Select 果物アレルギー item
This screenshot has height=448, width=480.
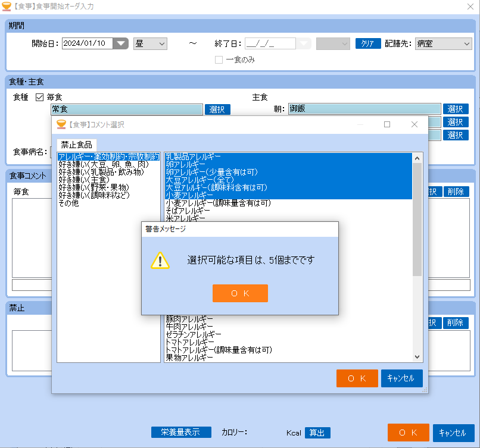(x=288, y=358)
